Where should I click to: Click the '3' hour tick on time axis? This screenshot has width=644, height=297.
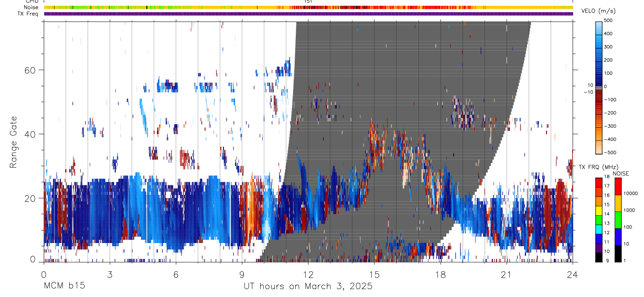click(x=110, y=274)
